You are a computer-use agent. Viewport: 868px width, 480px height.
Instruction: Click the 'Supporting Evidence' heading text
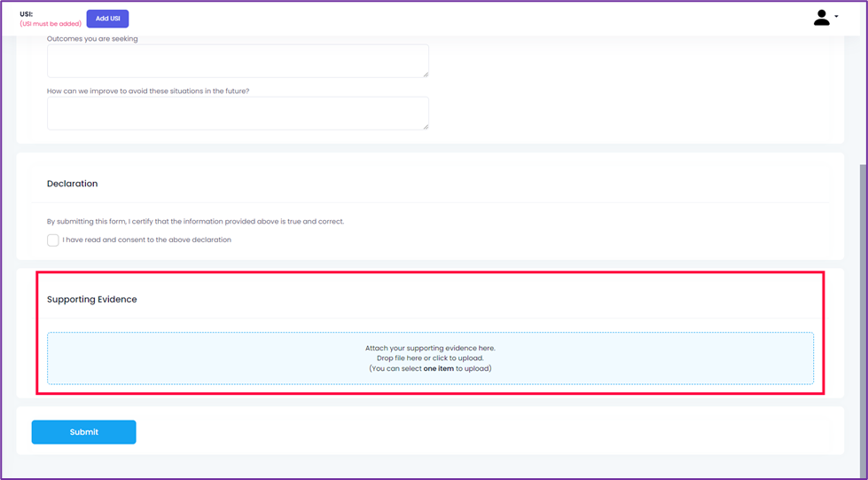point(92,299)
